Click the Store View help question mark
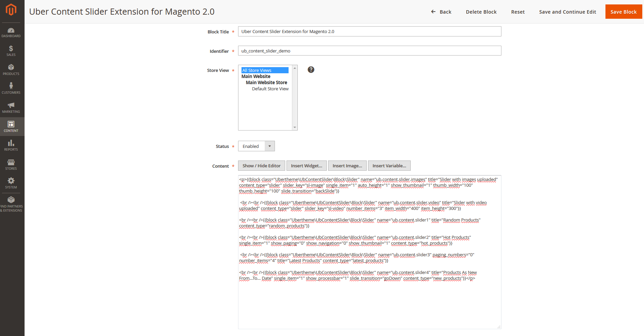Image resolution: width=644 pixels, height=336 pixels. pyautogui.click(x=311, y=70)
